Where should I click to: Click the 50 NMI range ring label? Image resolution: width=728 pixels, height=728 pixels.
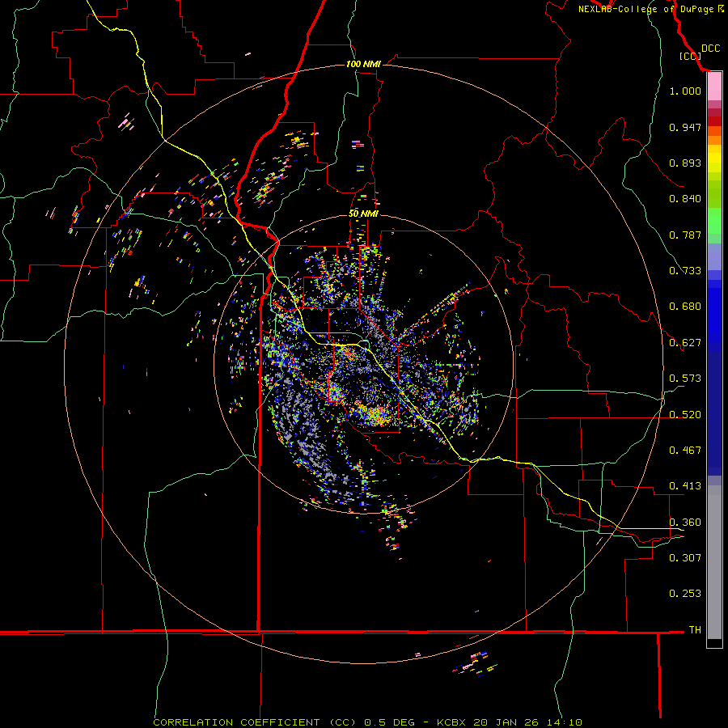coord(363,214)
